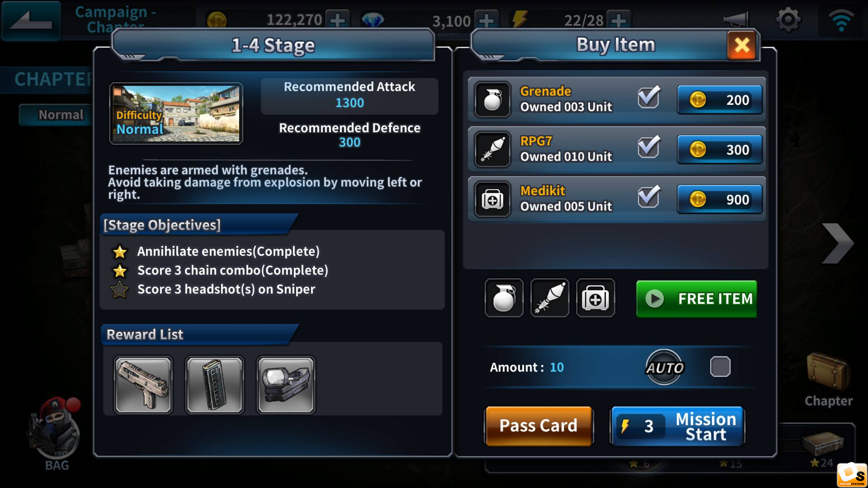Viewport: 868px width, 488px height.
Task: Toggle the Medikit item checkbox
Action: (649, 197)
